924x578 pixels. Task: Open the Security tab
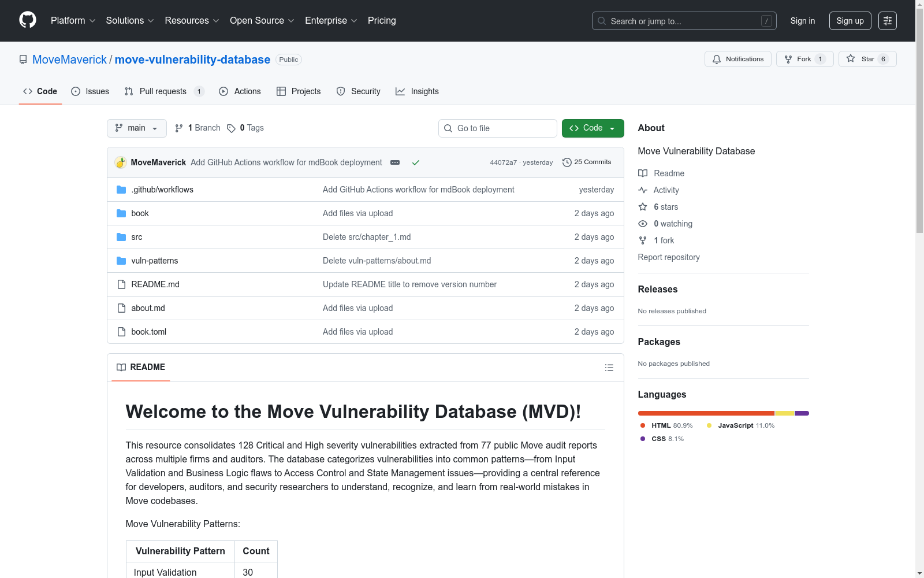(358, 91)
